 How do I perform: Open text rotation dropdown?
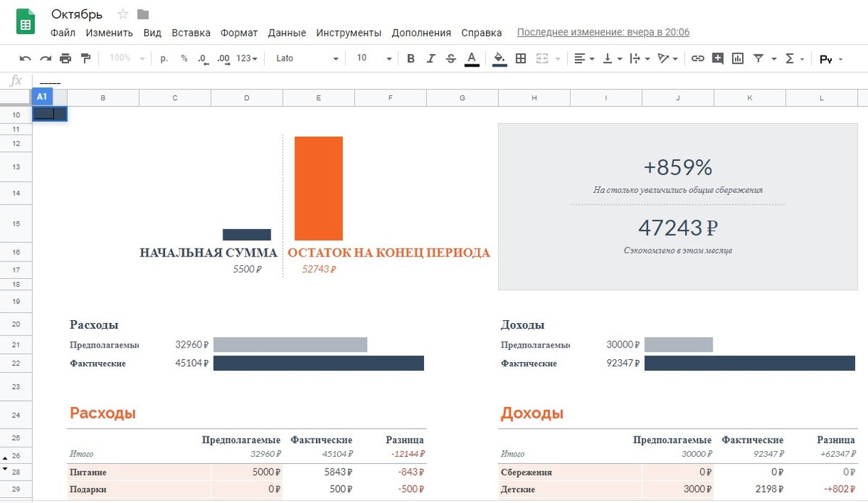point(668,59)
